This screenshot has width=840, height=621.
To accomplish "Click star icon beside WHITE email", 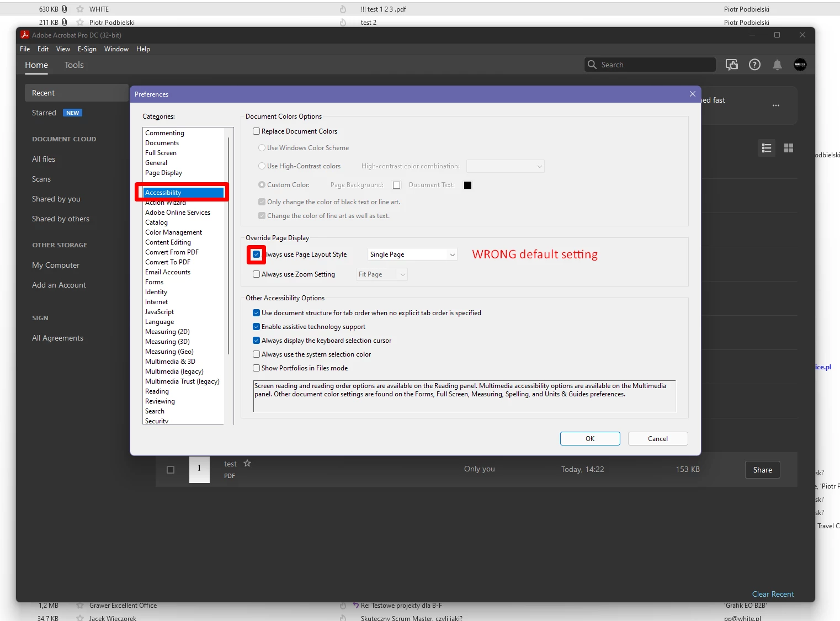I will pos(80,9).
